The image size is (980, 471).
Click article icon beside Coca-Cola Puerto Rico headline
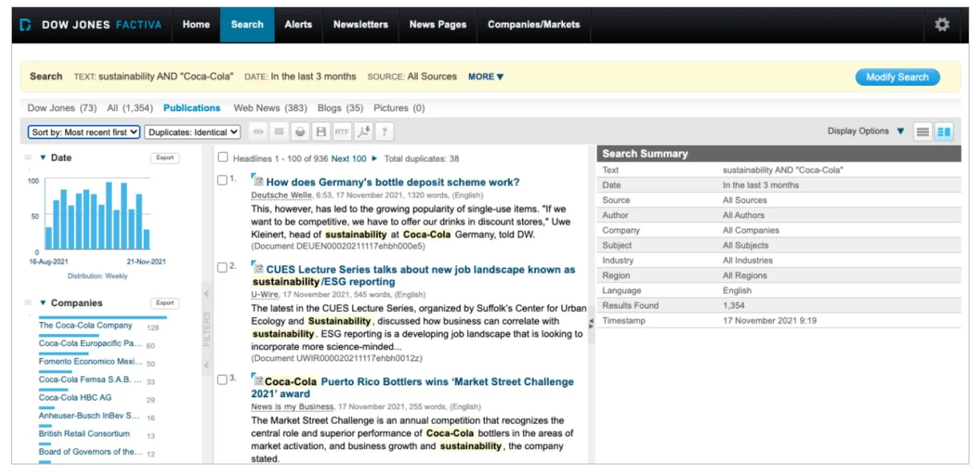coord(257,381)
